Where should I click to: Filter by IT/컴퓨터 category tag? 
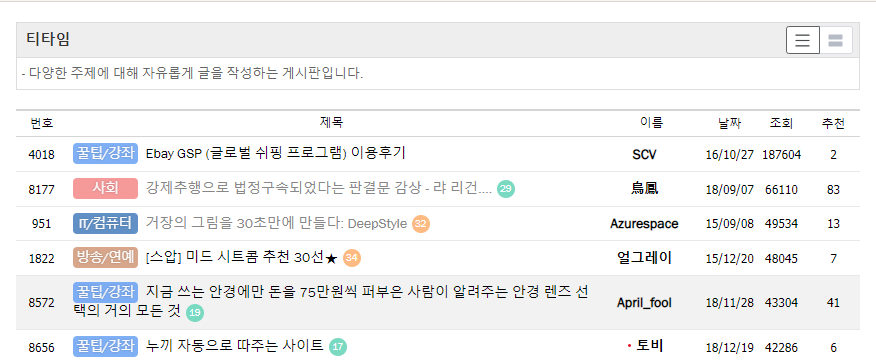point(106,223)
